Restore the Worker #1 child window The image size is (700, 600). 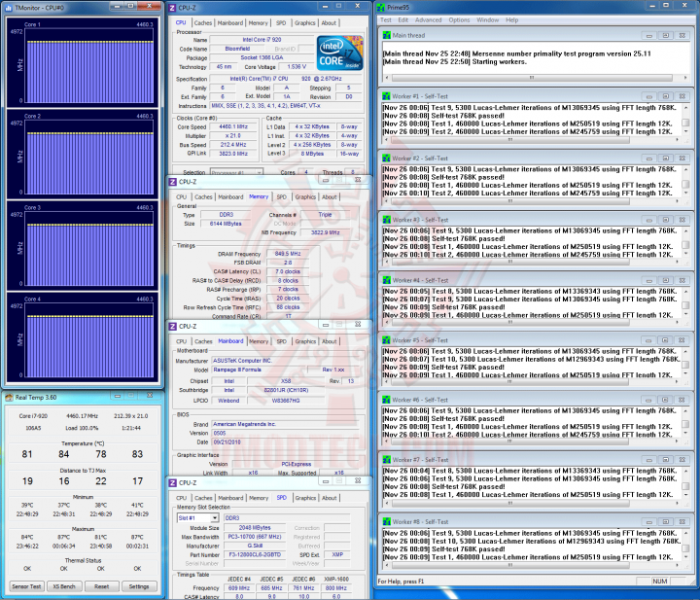pyautogui.click(x=666, y=96)
